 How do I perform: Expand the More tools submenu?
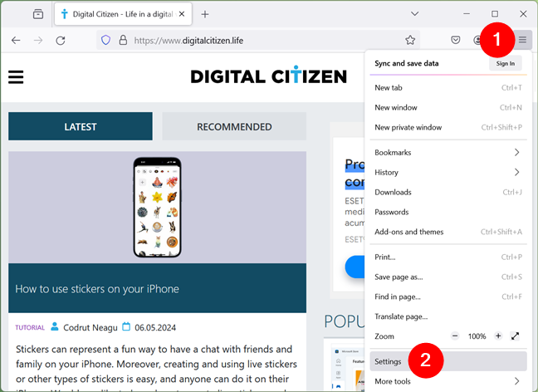(x=448, y=381)
